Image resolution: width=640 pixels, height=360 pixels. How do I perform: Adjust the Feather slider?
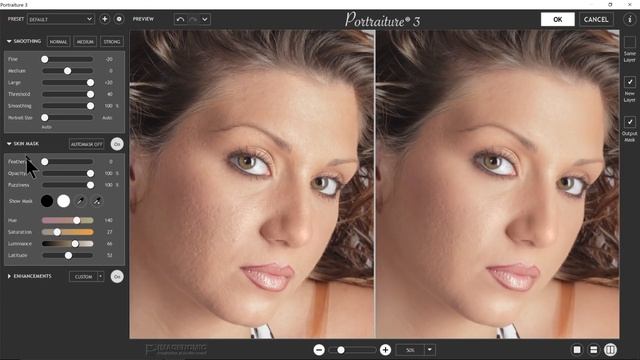tap(68, 162)
